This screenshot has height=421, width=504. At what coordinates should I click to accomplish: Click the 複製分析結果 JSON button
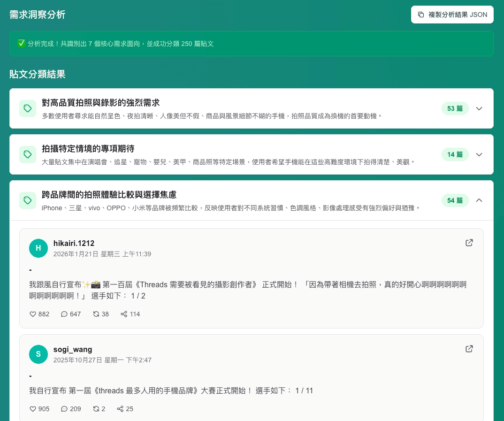tap(452, 15)
